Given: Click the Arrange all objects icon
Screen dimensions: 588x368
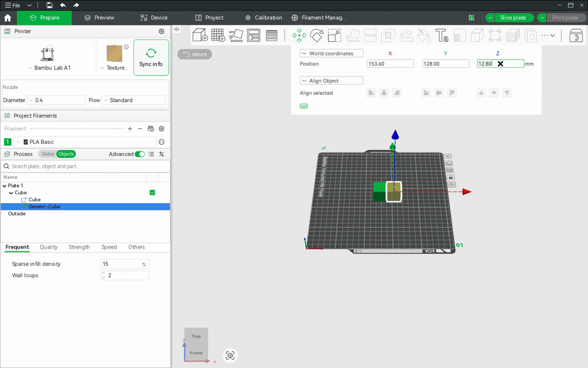Looking at the screenshot, I should 253,35.
